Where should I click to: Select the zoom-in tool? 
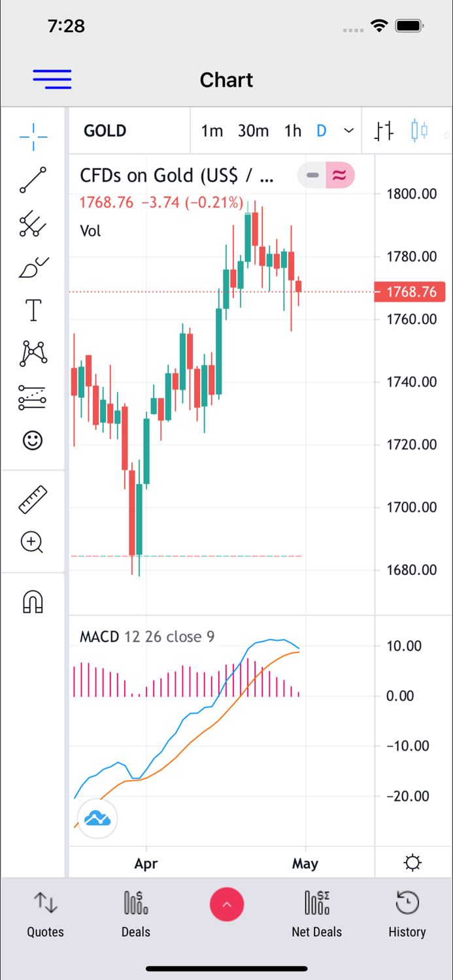coord(31,542)
